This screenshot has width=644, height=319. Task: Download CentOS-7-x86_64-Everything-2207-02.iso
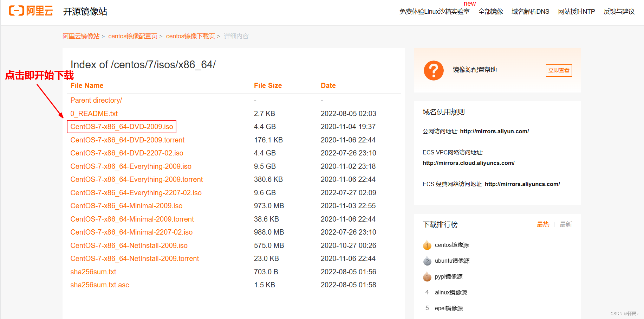click(x=136, y=193)
